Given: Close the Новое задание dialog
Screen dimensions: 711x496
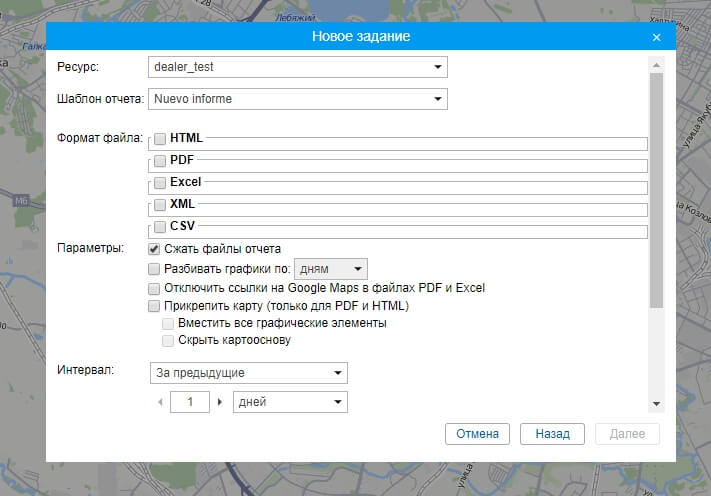Looking at the screenshot, I should pos(656,37).
